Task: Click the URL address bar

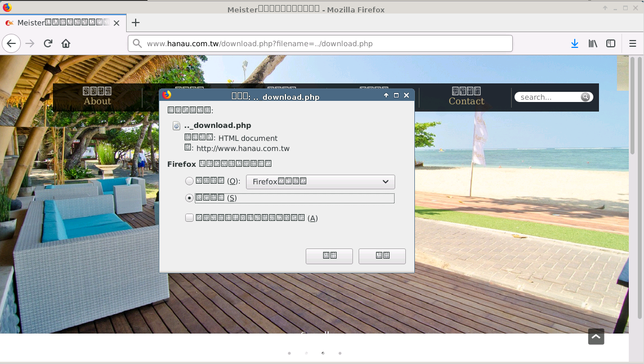Action: [x=320, y=43]
